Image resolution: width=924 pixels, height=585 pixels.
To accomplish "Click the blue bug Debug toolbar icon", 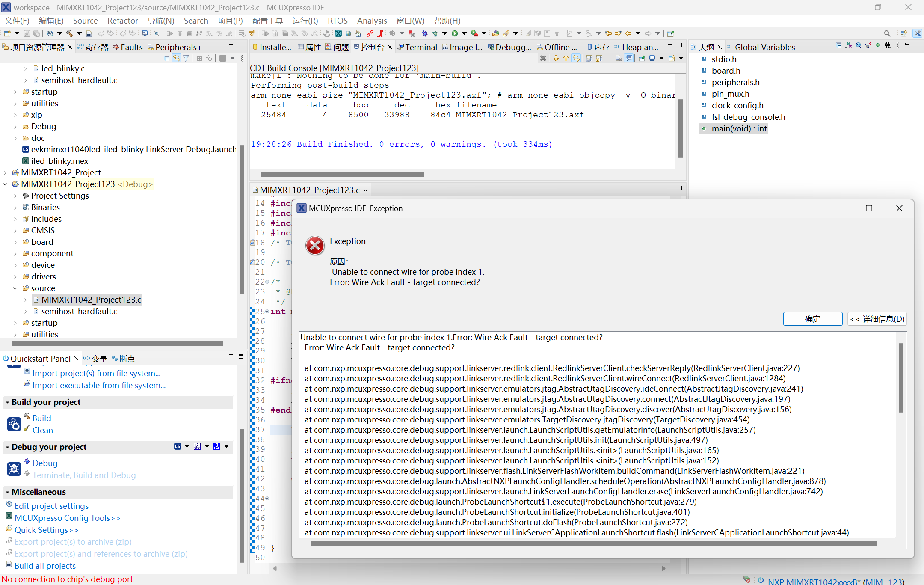I will (x=425, y=33).
